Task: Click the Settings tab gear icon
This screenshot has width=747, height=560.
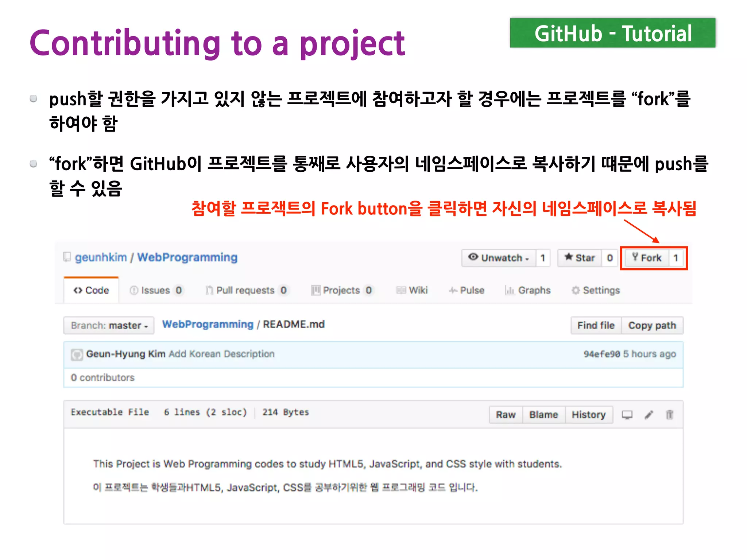Action: (576, 290)
